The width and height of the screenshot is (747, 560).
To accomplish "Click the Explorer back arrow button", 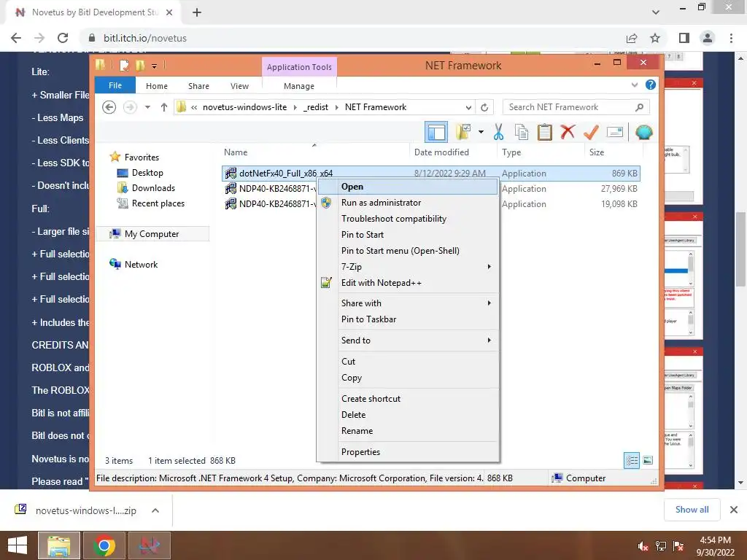I will [x=109, y=107].
